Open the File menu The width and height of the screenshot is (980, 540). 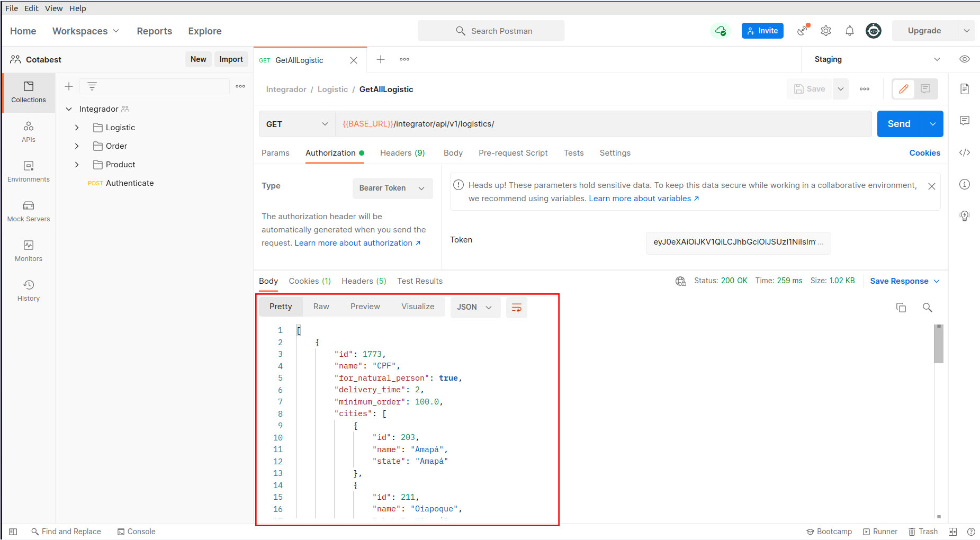(12, 8)
